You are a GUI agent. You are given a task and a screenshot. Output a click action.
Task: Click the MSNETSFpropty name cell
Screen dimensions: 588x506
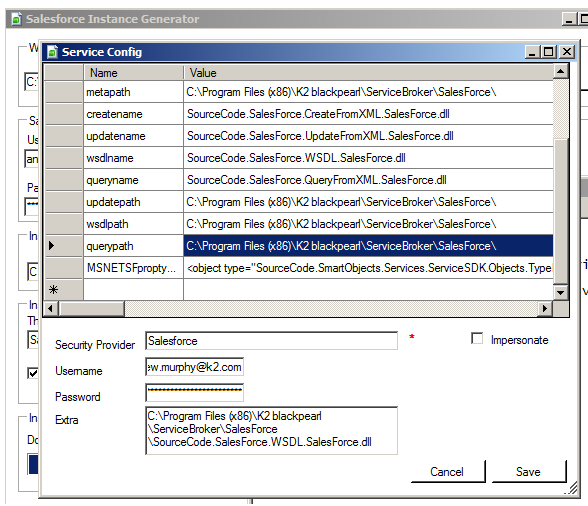133,268
